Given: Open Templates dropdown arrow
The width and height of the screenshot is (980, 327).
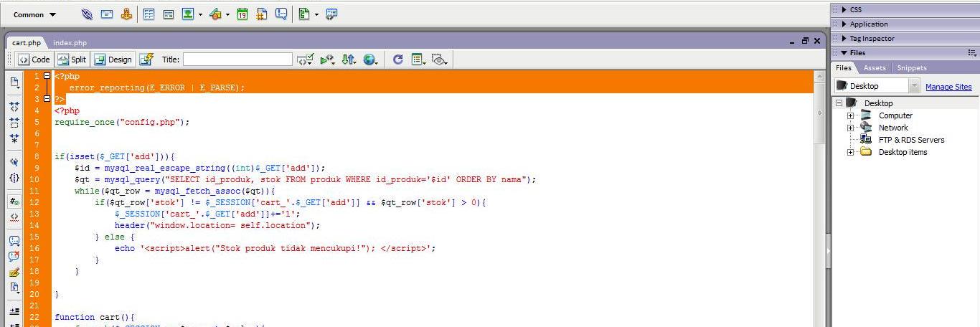Looking at the screenshot, I should click(x=316, y=14).
